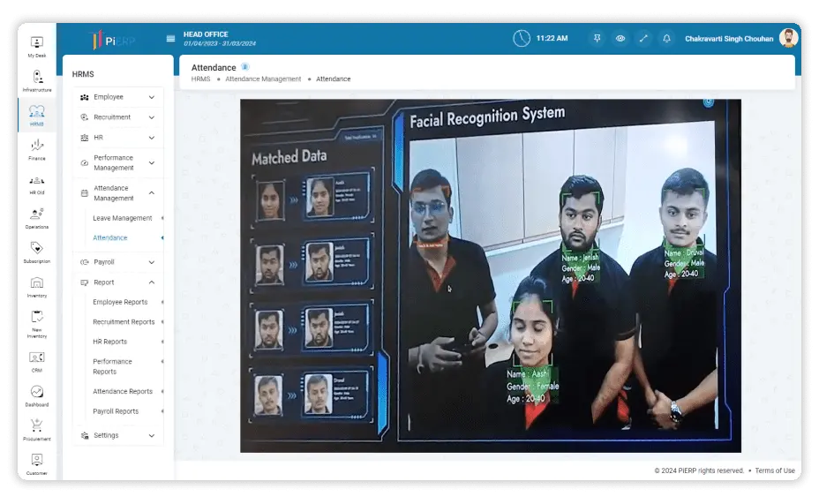The width and height of the screenshot is (819, 504).
Task: Click the Attendance Management calendar icon
Action: [x=85, y=193]
